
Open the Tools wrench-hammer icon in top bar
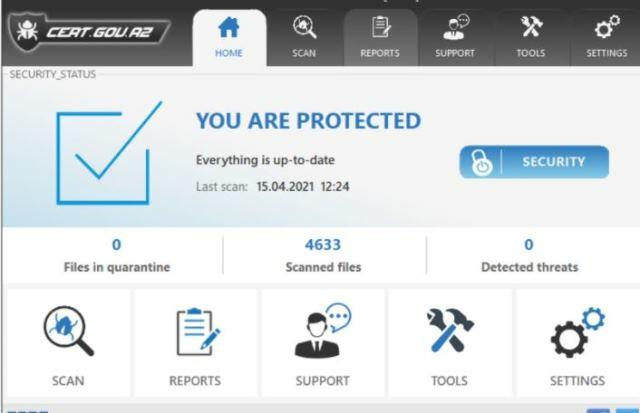pos(531,27)
